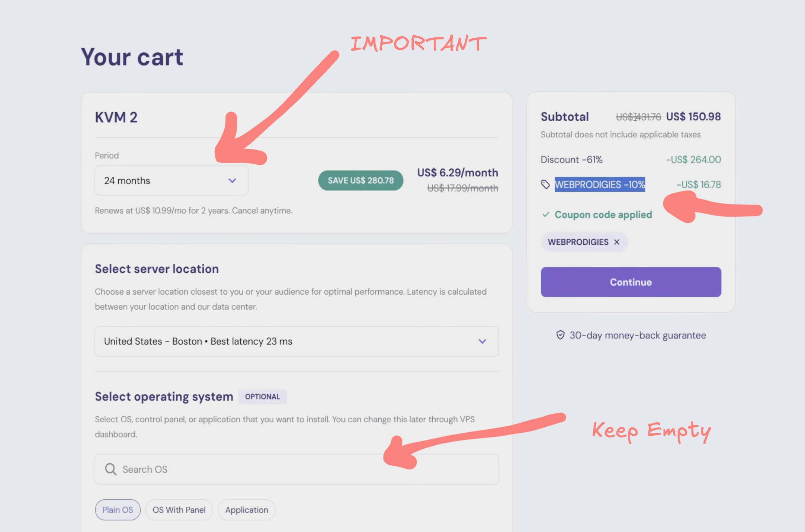Switch to the OS With Panel tab

tap(179, 510)
